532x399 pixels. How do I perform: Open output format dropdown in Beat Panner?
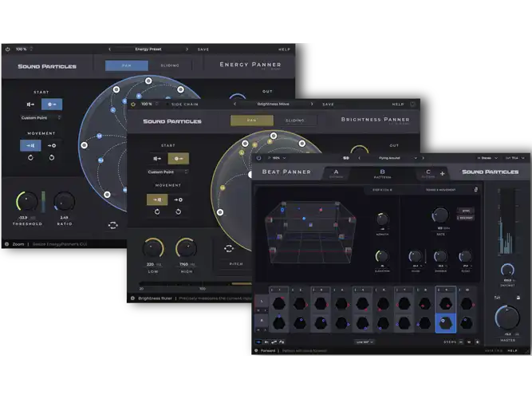(514, 158)
